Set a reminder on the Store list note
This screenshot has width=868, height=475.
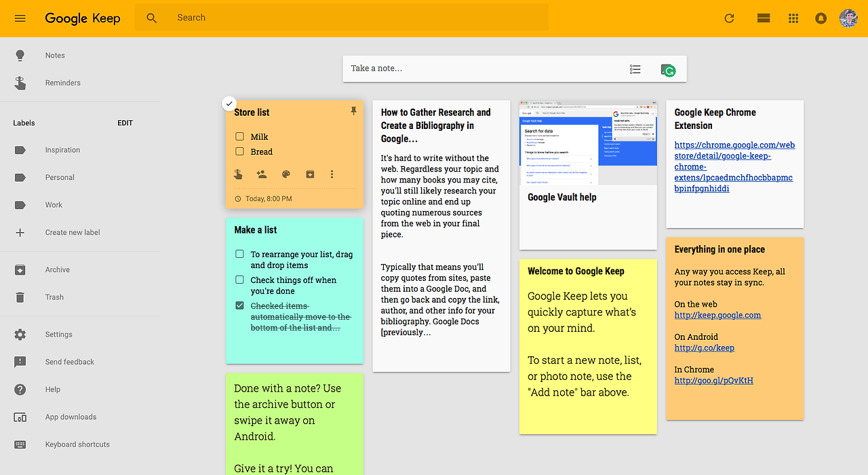(x=238, y=174)
